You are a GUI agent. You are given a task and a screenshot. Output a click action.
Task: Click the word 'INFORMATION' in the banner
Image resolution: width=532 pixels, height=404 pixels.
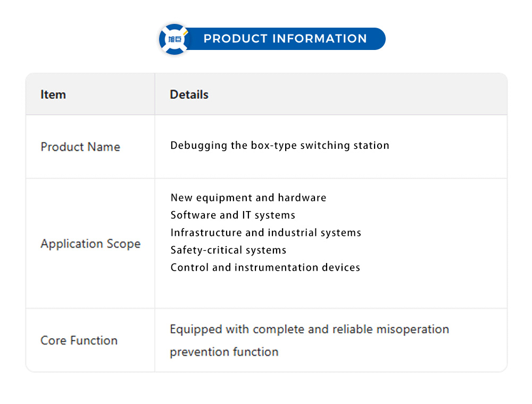point(320,39)
